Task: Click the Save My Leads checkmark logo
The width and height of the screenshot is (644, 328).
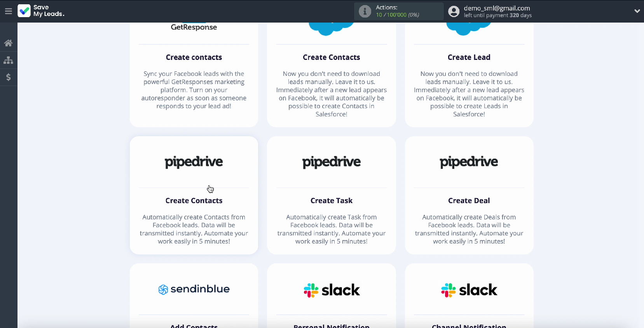Action: [x=24, y=11]
